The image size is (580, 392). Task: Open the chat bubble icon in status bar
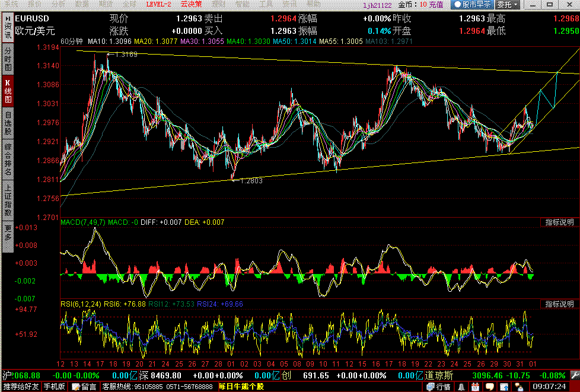coord(491,387)
